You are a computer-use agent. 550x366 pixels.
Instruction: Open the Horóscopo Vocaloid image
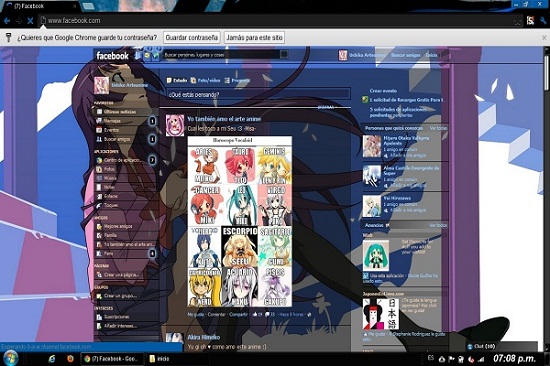pos(240,222)
